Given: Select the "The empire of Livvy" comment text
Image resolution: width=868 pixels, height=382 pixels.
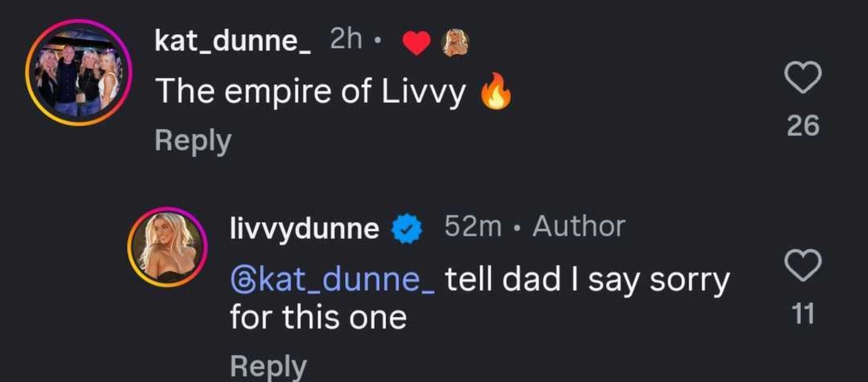Looking at the screenshot, I should click(311, 92).
